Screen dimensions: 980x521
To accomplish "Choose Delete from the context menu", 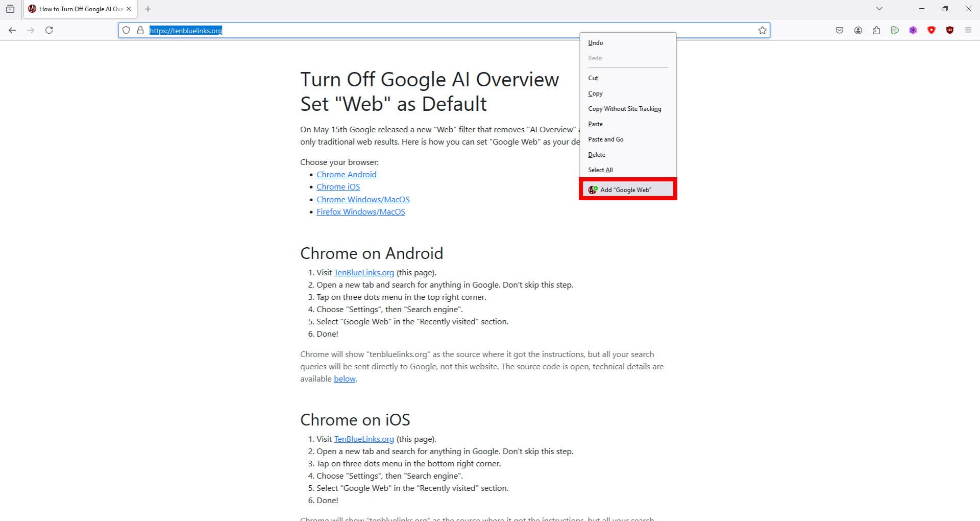I will point(628,155).
